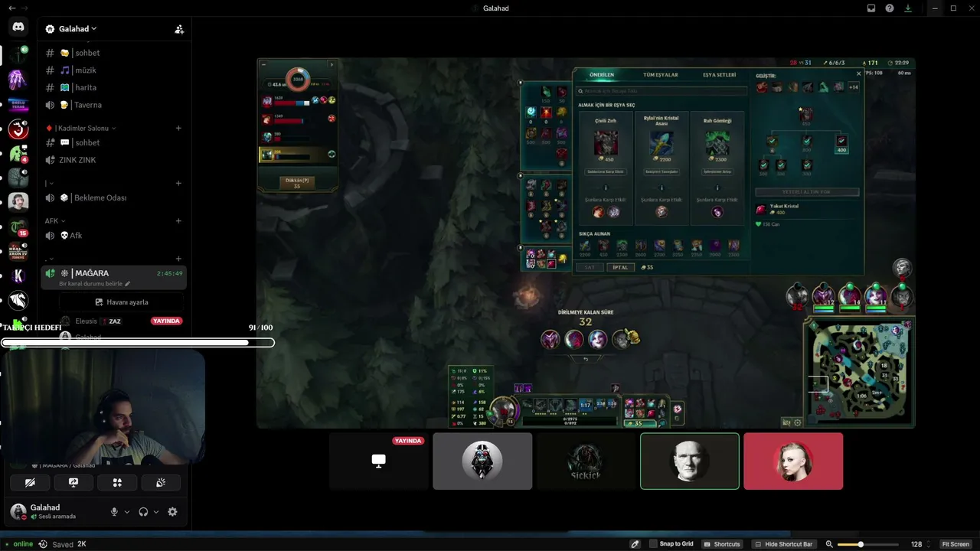The width and height of the screenshot is (980, 551).
Task: Switch to the ÖNERİLEN shop tab
Action: pyautogui.click(x=601, y=75)
